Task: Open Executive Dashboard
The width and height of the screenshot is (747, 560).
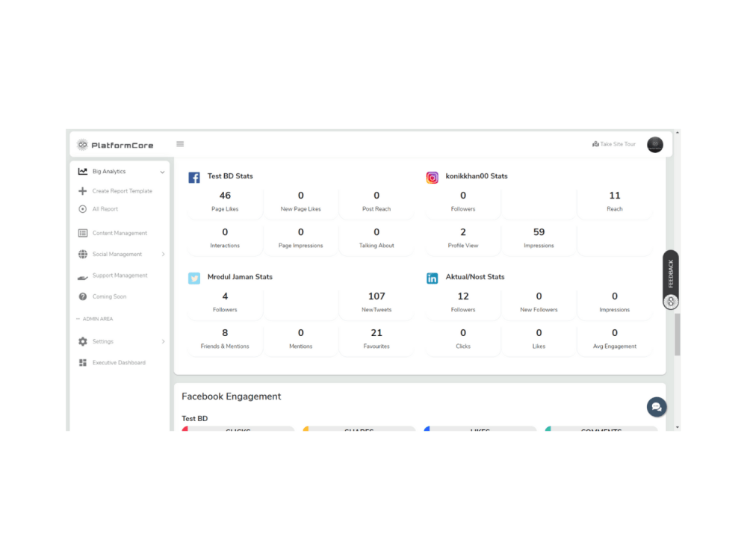Action: (119, 363)
